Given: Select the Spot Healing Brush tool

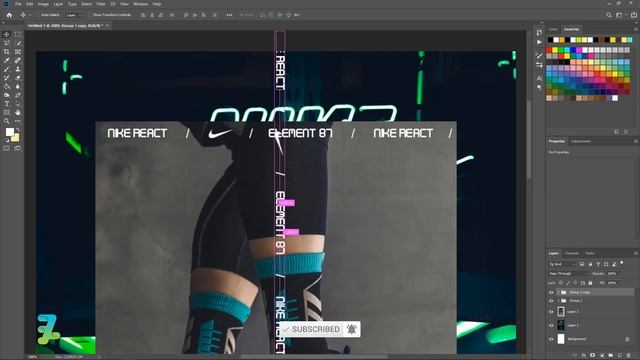Looking at the screenshot, I should click(x=18, y=60).
